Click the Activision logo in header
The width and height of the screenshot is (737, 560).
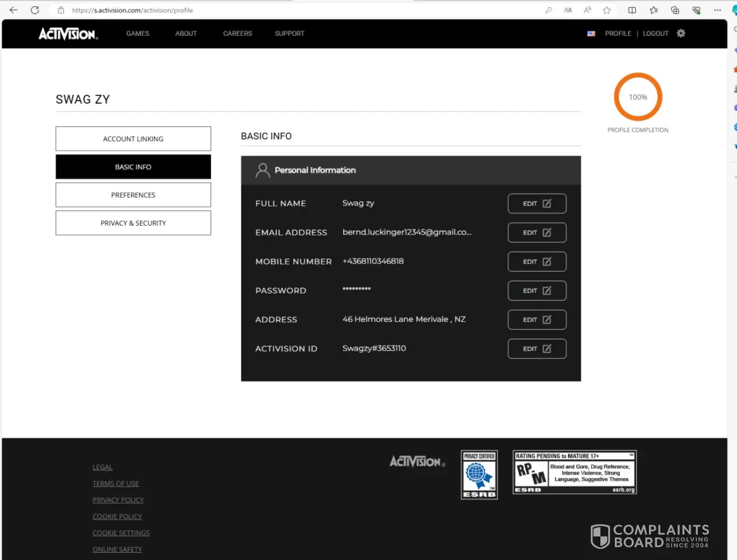[x=68, y=34]
